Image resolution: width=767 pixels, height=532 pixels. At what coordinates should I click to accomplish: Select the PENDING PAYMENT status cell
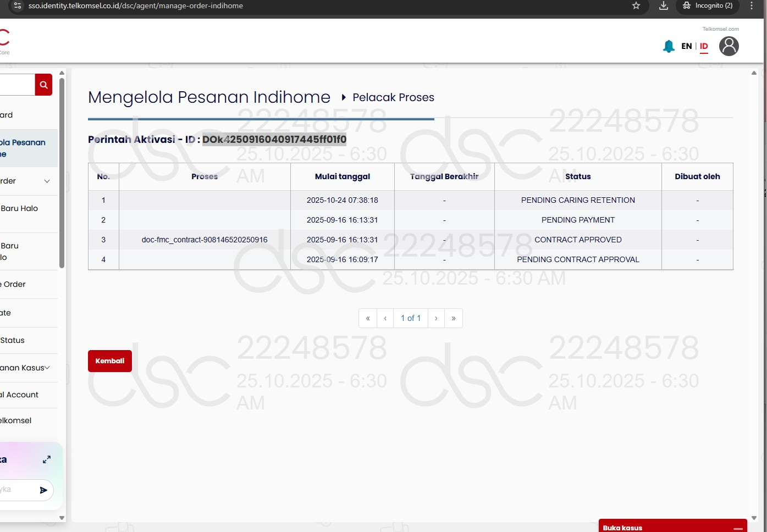[x=578, y=220]
